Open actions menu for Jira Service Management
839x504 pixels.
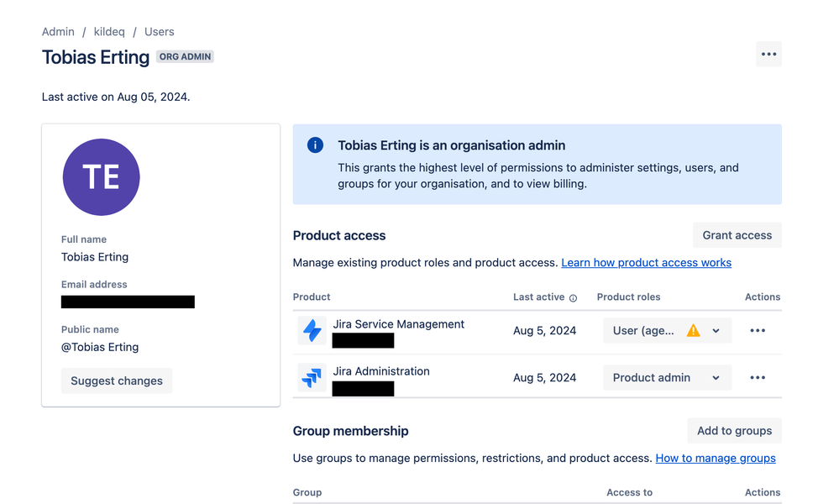[758, 331]
